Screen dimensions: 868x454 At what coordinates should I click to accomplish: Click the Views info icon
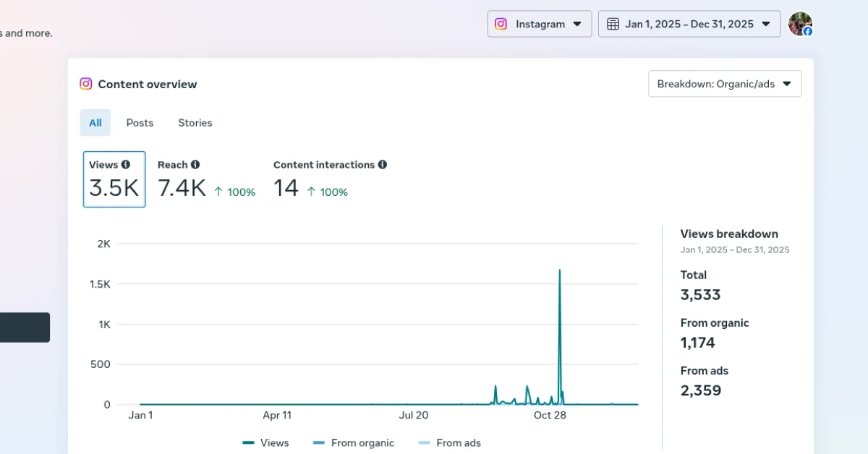tap(126, 165)
